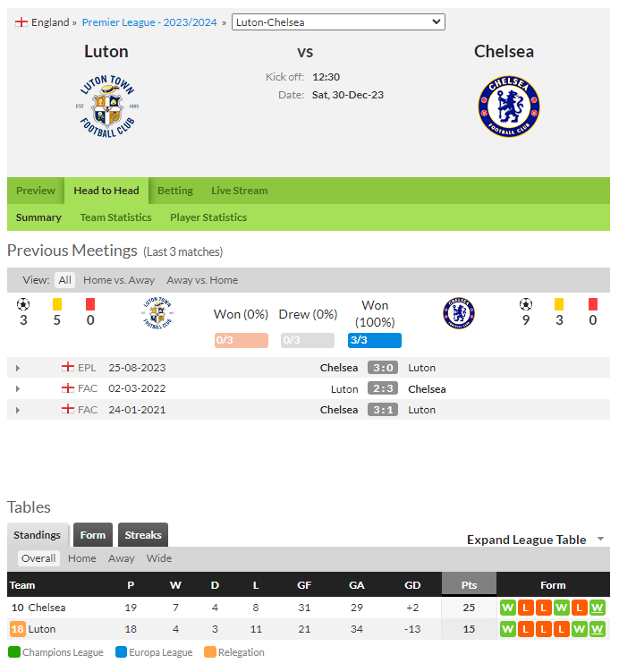619x672 pixels.
Task: Sort the standings by Pts column header
Action: pos(469,584)
